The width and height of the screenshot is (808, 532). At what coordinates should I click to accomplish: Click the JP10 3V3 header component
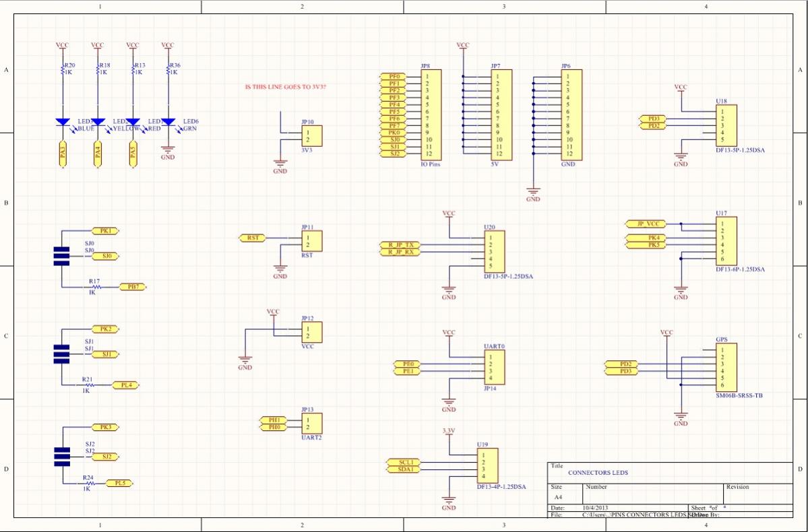pyautogui.click(x=312, y=136)
